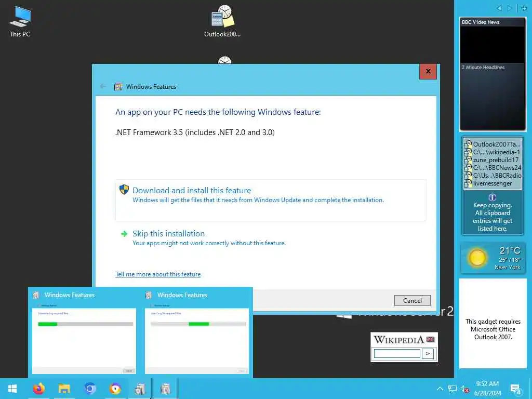Screen dimensions: 532x399
Task: Open the Windows Start menu
Action: (x=12, y=389)
